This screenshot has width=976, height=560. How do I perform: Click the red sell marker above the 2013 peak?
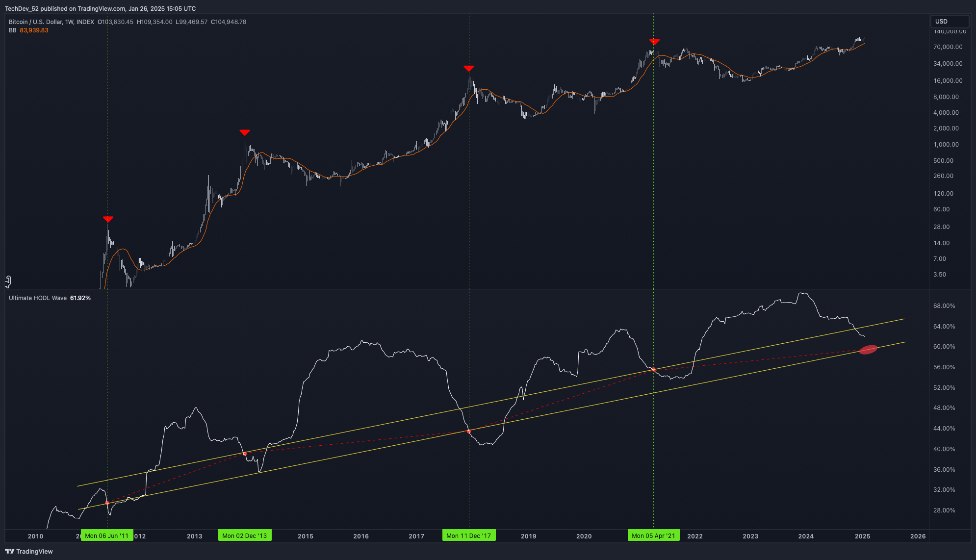point(245,132)
